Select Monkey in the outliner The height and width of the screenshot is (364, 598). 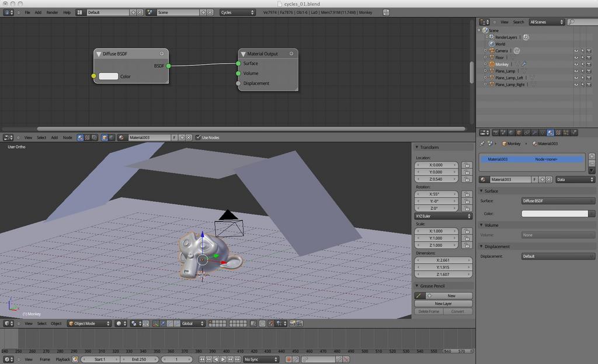tap(502, 64)
